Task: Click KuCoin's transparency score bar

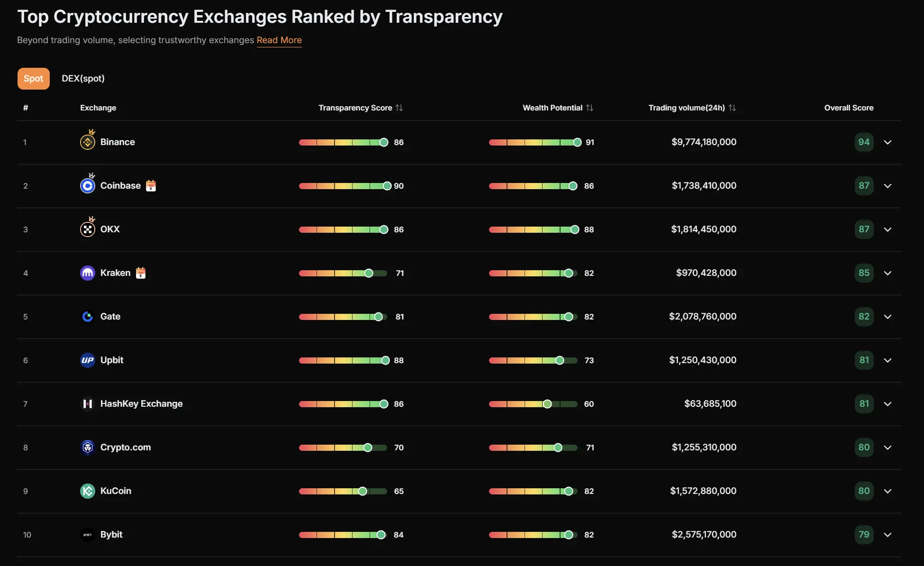Action: 343,491
